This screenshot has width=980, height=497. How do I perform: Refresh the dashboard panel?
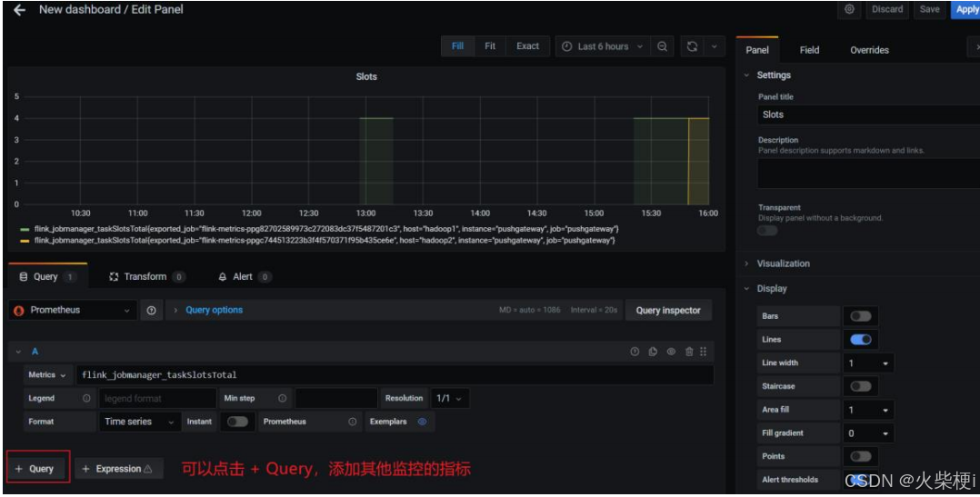click(692, 47)
